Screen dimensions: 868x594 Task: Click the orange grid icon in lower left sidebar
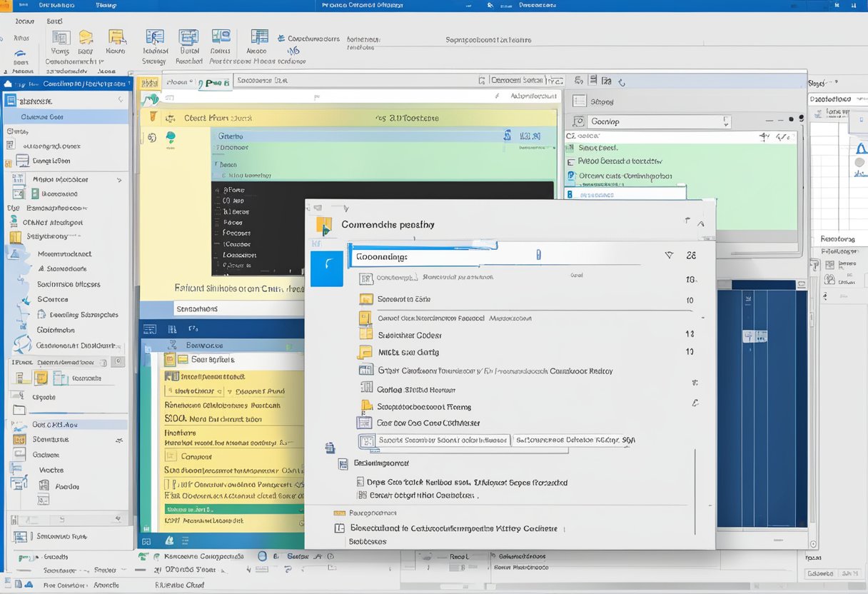pyautogui.click(x=19, y=439)
